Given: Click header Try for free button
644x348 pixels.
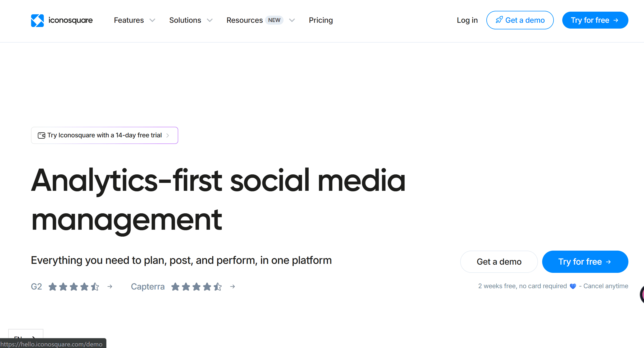Looking at the screenshot, I should click(x=595, y=20).
